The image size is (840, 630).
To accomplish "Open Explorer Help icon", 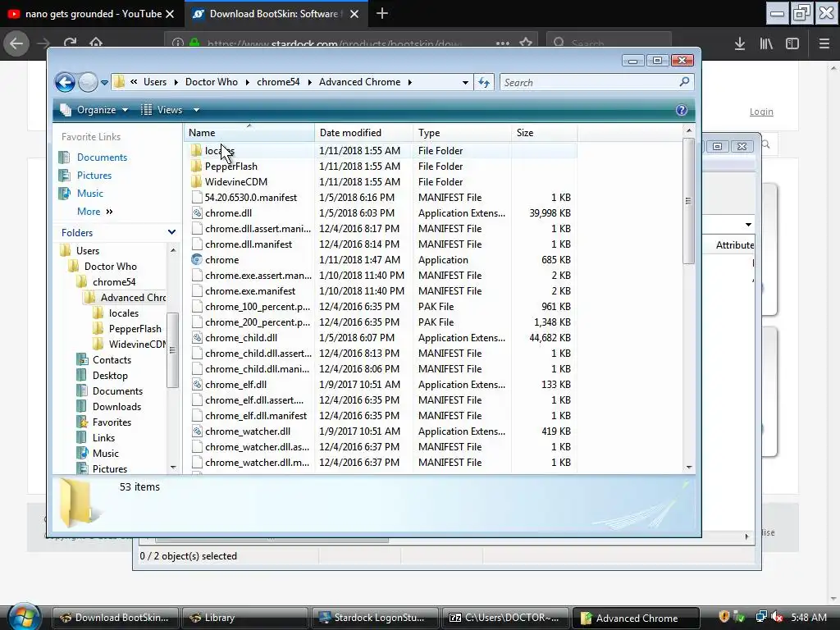I will tap(682, 110).
